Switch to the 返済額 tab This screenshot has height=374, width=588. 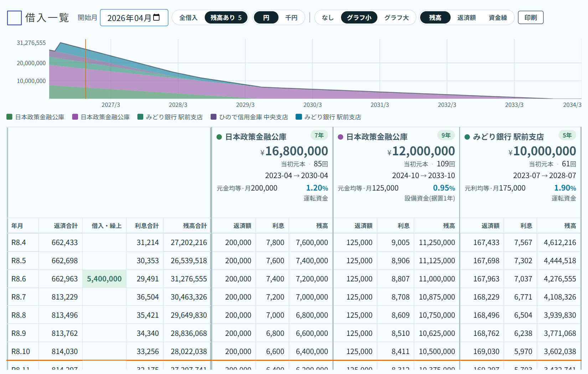466,17
